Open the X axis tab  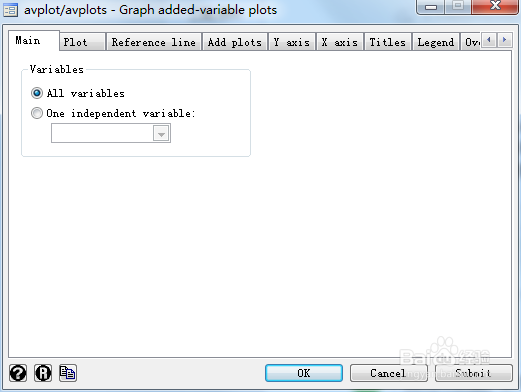340,42
